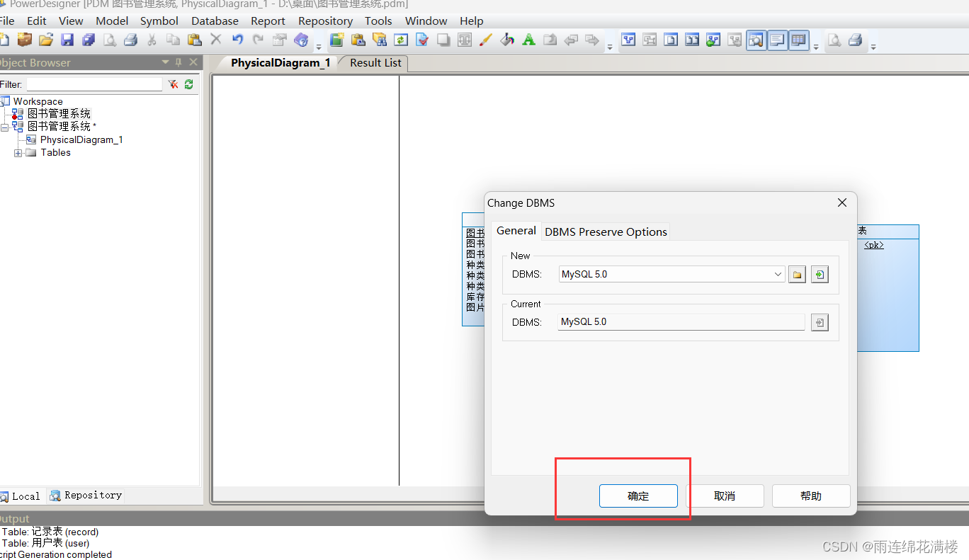Select the Fill paint bucket tool
969x560 pixels.
click(507, 40)
